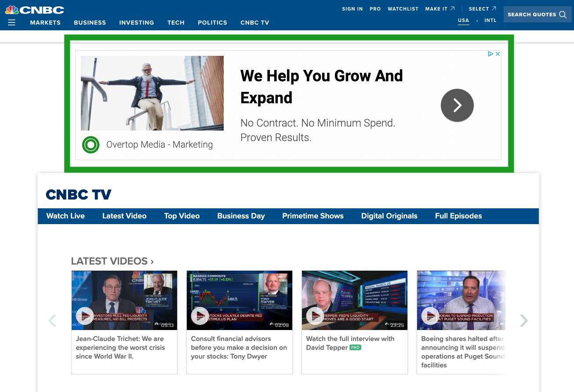Show previous videos with left arrow

[x=52, y=321]
